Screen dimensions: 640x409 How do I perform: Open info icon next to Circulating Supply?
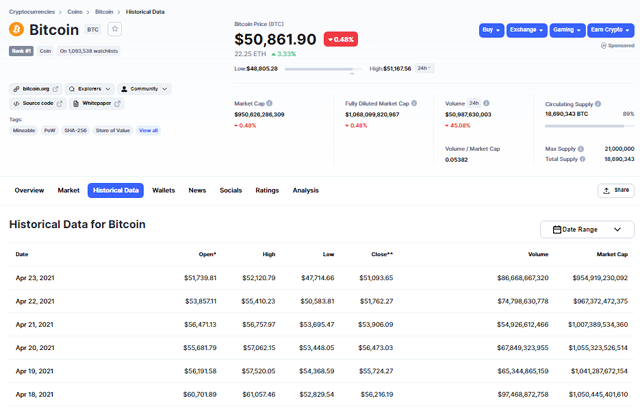[x=598, y=104]
